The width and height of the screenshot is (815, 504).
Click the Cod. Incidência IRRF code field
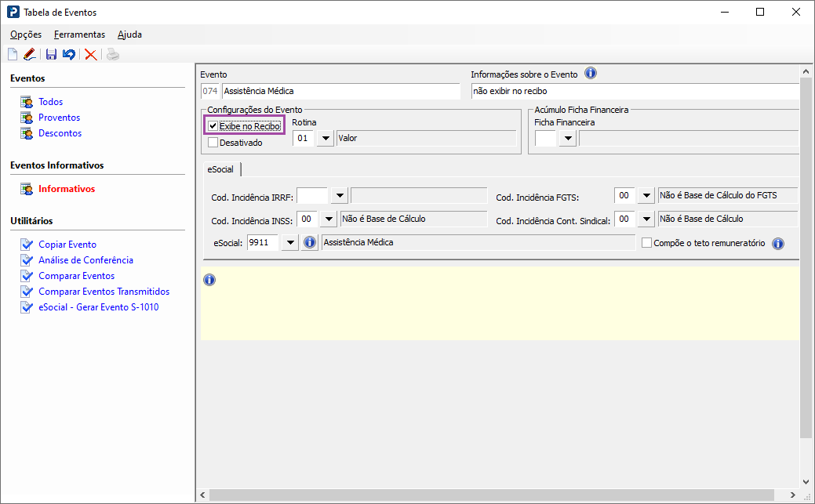coord(312,196)
